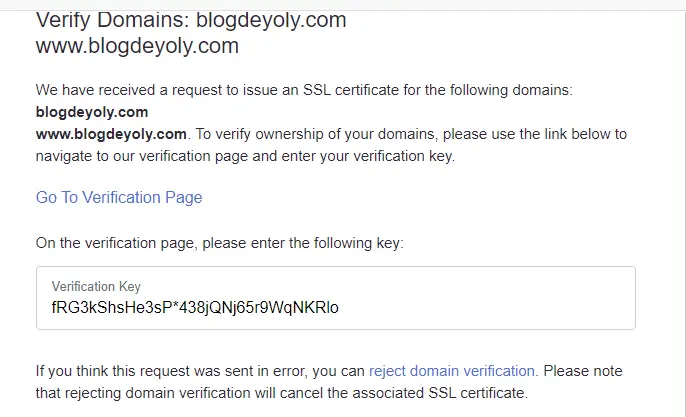Click the bold blogdeyoly.com domain name
Screen dimensions: 686x417
point(92,112)
